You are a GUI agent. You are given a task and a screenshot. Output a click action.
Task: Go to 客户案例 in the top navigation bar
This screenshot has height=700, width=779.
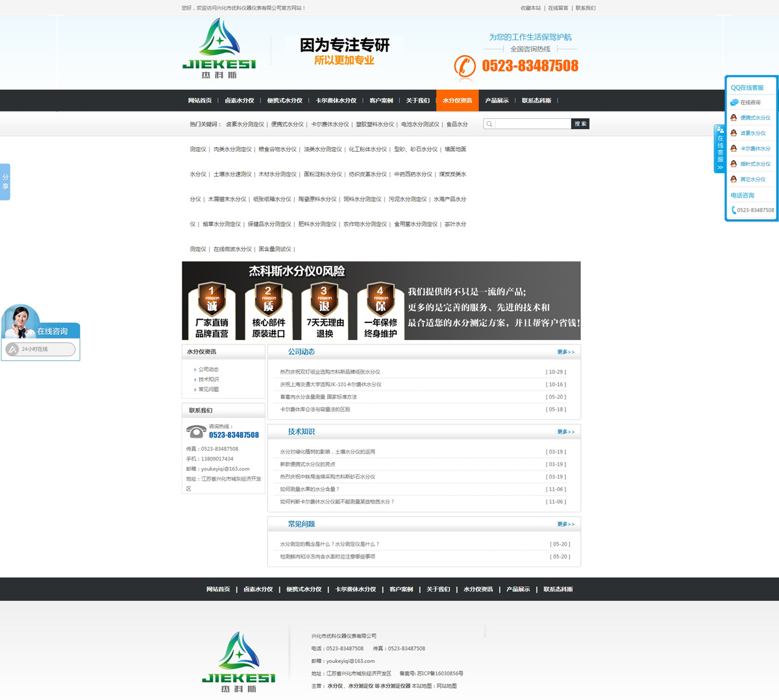coord(381,101)
